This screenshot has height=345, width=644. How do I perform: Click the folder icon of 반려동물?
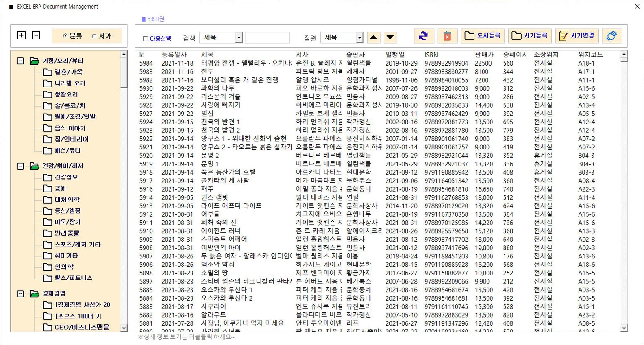click(x=48, y=233)
